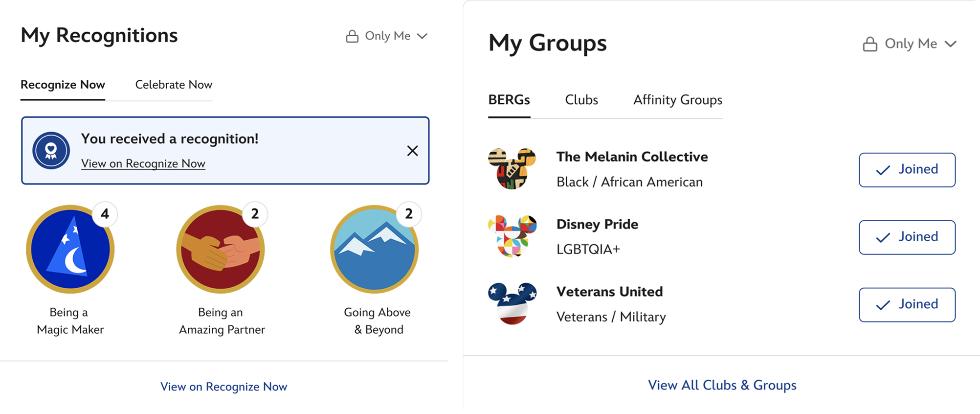Click the Veterans United Mickey icon
This screenshot has height=414, width=980.
click(x=512, y=303)
